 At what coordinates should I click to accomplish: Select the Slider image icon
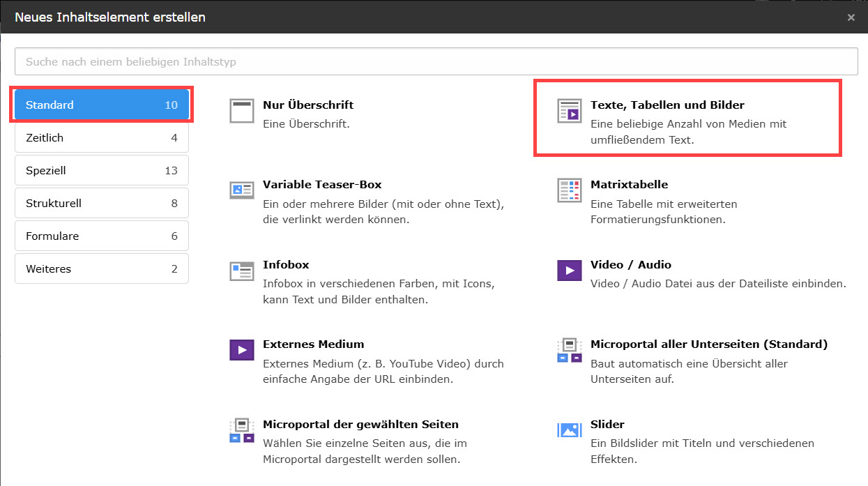[569, 430]
